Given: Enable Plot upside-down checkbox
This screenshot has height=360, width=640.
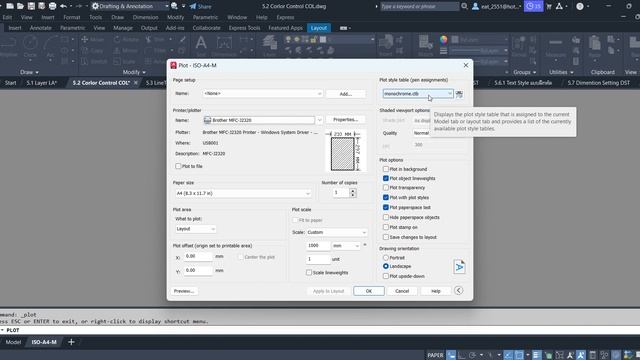Looking at the screenshot, I should pyautogui.click(x=386, y=276).
